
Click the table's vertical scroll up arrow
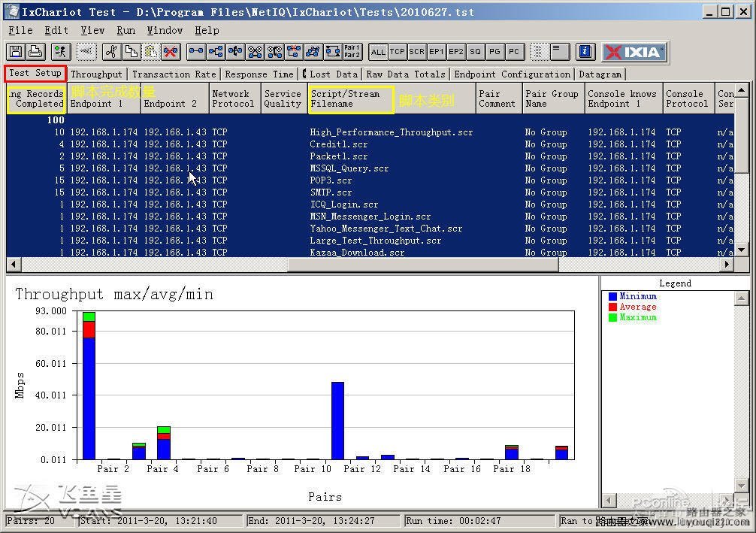pyautogui.click(x=741, y=89)
